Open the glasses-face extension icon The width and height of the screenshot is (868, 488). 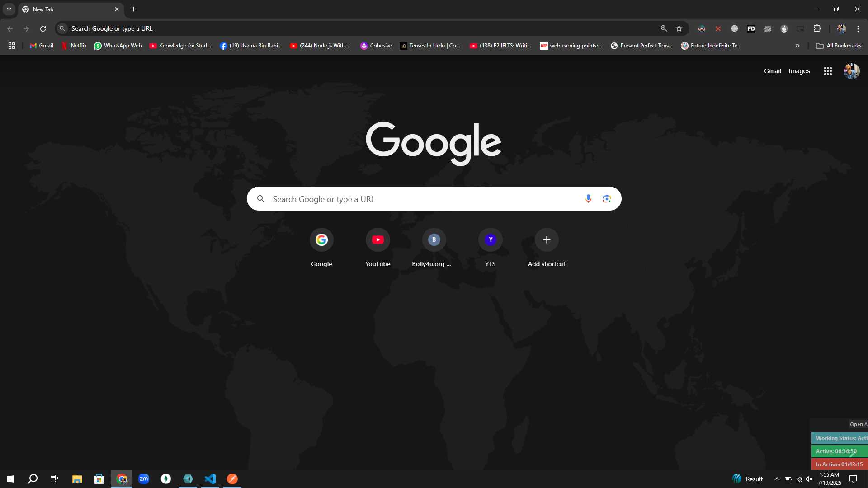pyautogui.click(x=702, y=28)
